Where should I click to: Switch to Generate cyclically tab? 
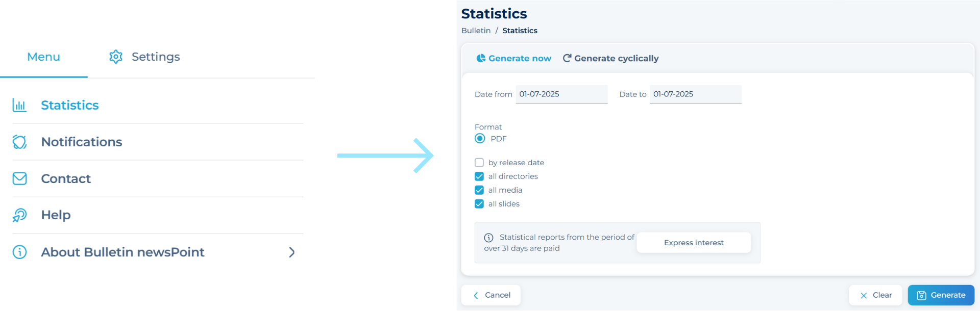[610, 59]
